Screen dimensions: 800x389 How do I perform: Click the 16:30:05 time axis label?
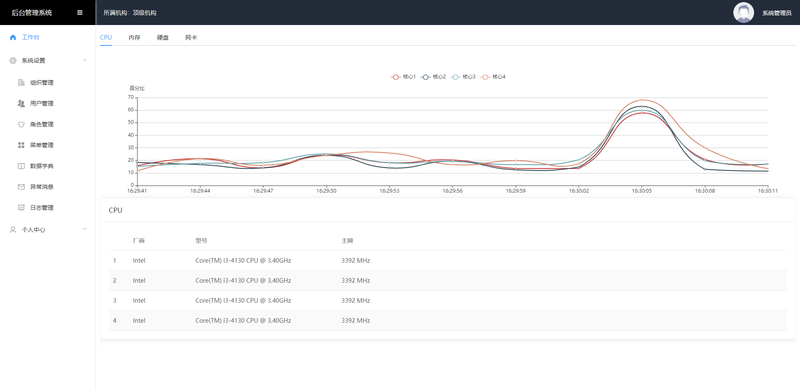coord(641,190)
